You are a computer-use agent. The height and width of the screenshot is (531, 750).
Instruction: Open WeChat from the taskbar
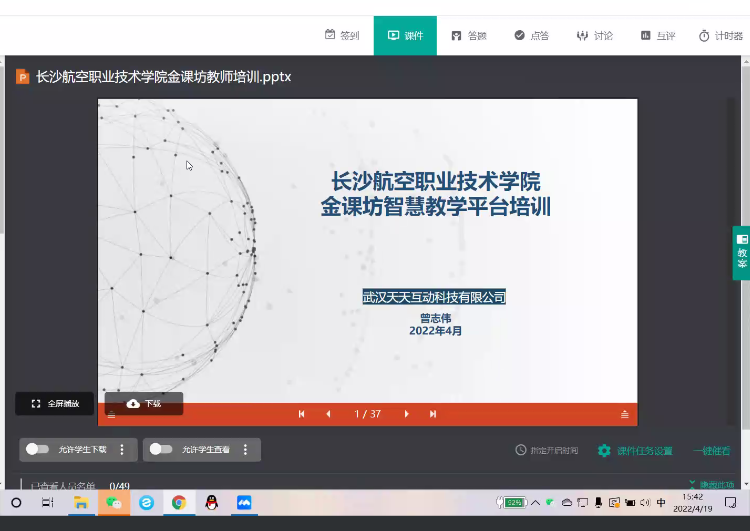pos(114,502)
